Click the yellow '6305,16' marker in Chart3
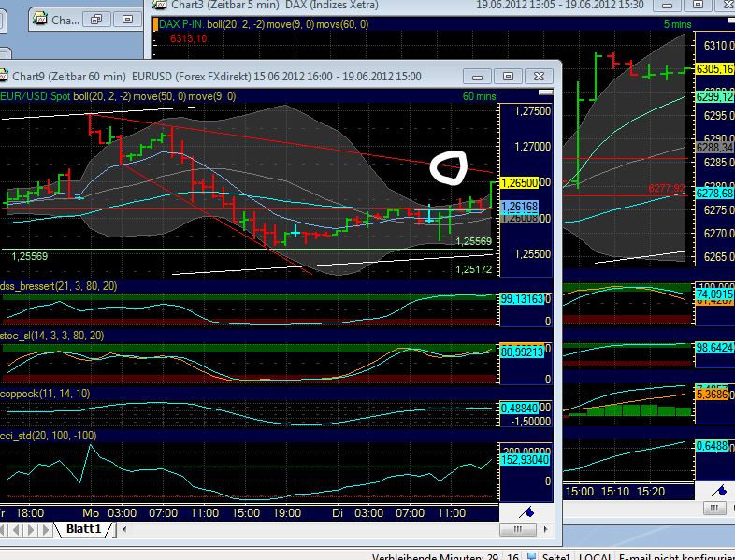The image size is (735, 560). point(714,69)
